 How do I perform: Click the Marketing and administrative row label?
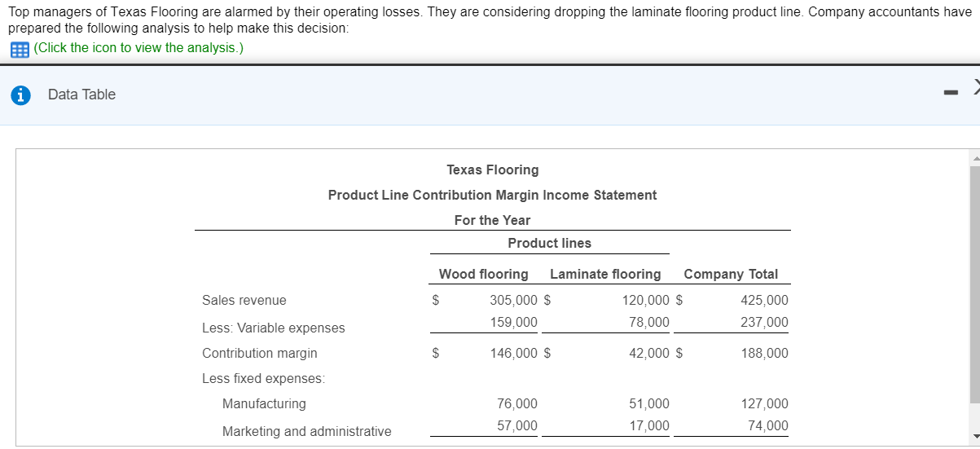[x=306, y=431]
